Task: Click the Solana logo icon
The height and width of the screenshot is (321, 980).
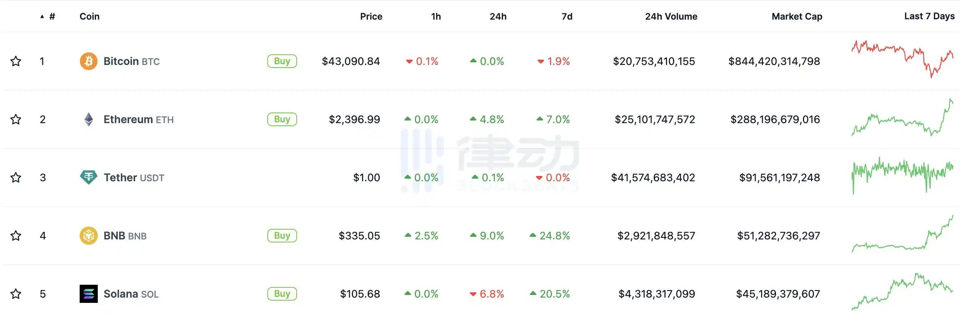Action: tap(88, 293)
